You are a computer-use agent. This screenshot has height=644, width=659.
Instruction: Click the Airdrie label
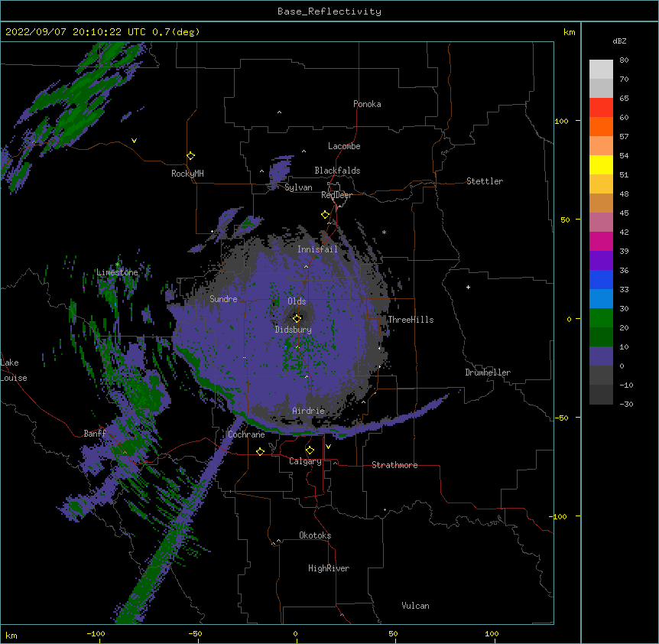coord(308,411)
